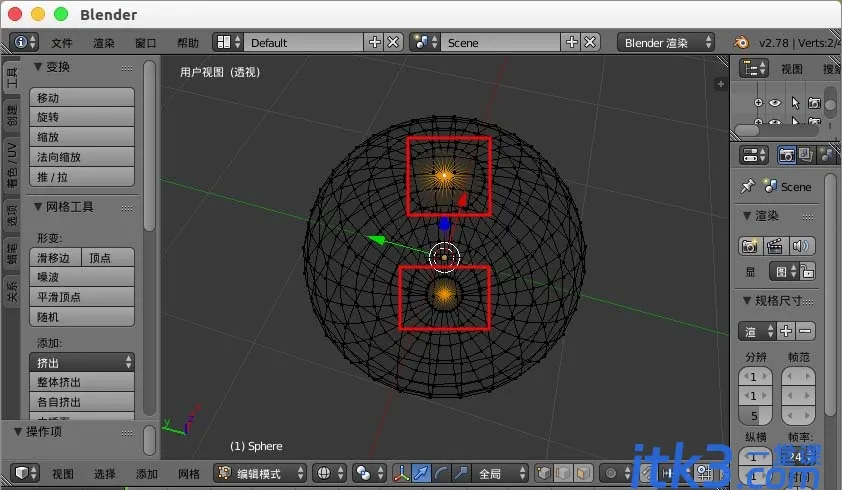The height and width of the screenshot is (490, 842).
Task: Open the render display mode dropdown
Action: pyautogui.click(x=783, y=271)
